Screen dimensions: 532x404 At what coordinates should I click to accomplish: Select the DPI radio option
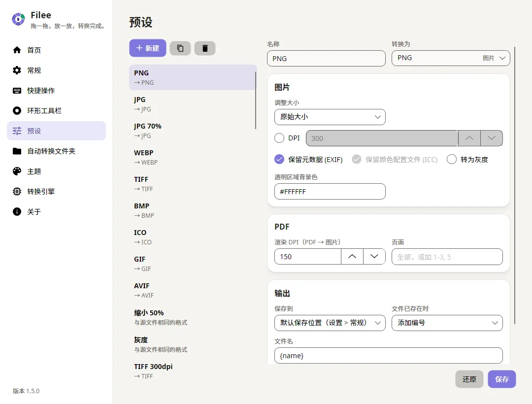279,138
